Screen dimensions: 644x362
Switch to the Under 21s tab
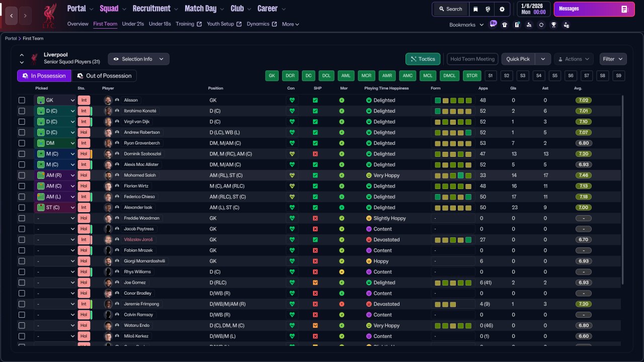point(133,24)
